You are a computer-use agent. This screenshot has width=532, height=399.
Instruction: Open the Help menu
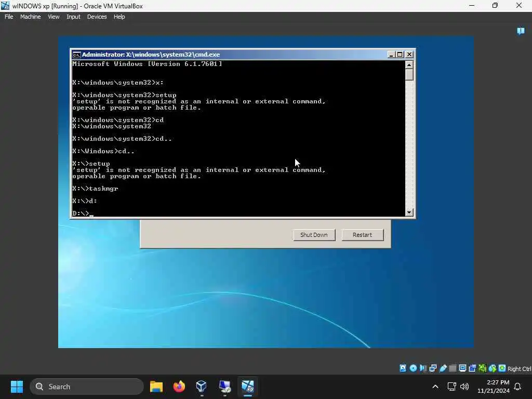pos(119,17)
